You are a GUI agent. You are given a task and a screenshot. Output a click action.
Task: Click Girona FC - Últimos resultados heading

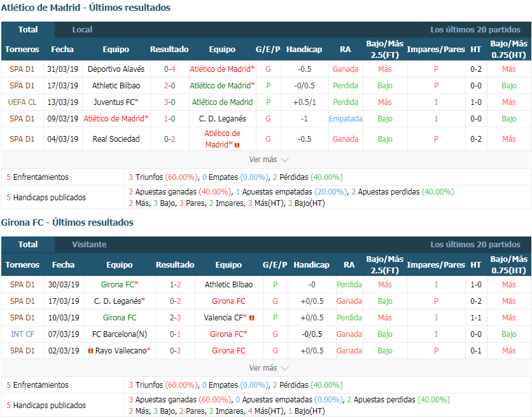pos(67,222)
